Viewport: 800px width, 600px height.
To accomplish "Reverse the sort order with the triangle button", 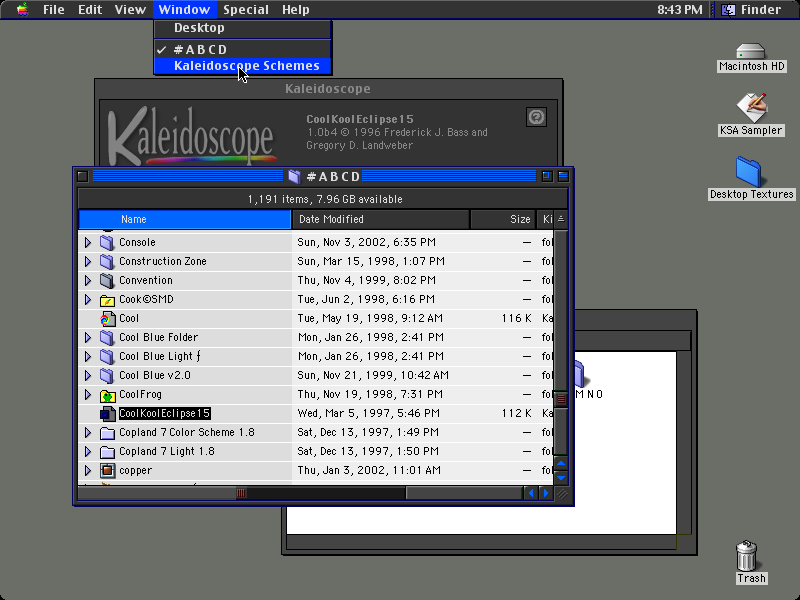I will 561,219.
